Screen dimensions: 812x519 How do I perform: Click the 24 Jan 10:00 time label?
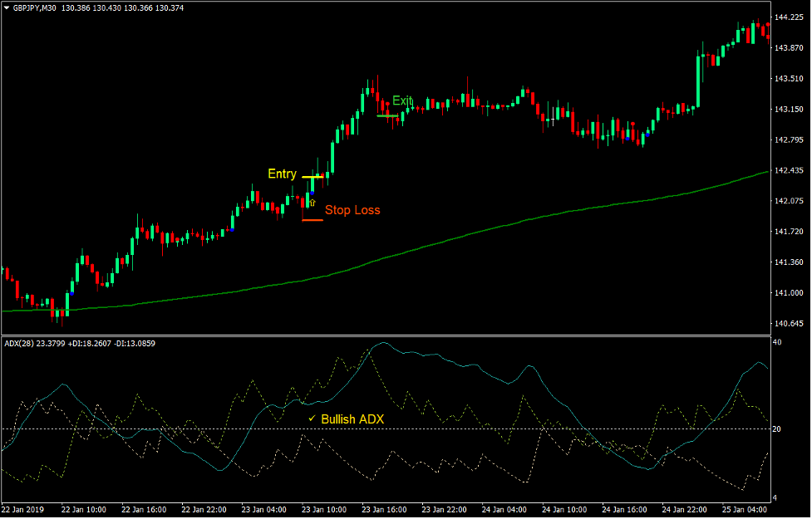(564, 510)
